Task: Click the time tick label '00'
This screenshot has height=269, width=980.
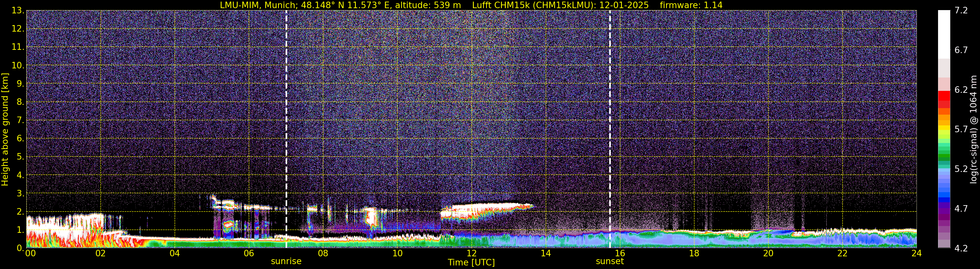Action: coord(31,253)
